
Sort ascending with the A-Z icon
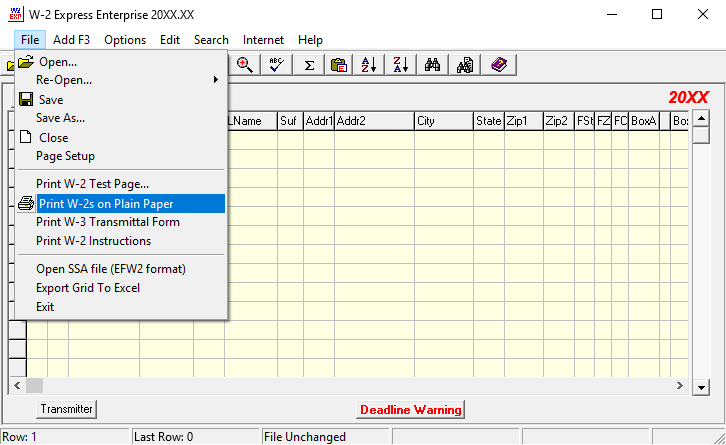[369, 65]
